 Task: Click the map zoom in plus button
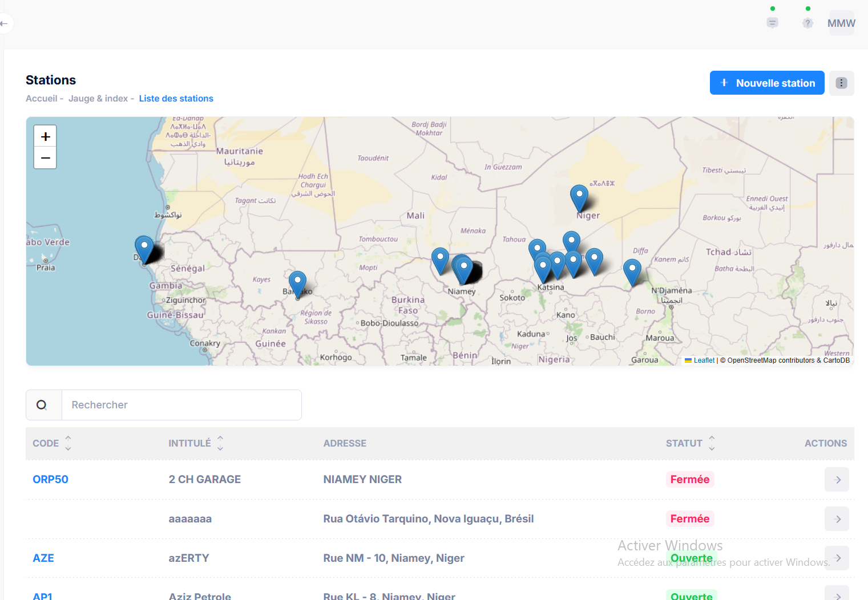click(x=45, y=137)
